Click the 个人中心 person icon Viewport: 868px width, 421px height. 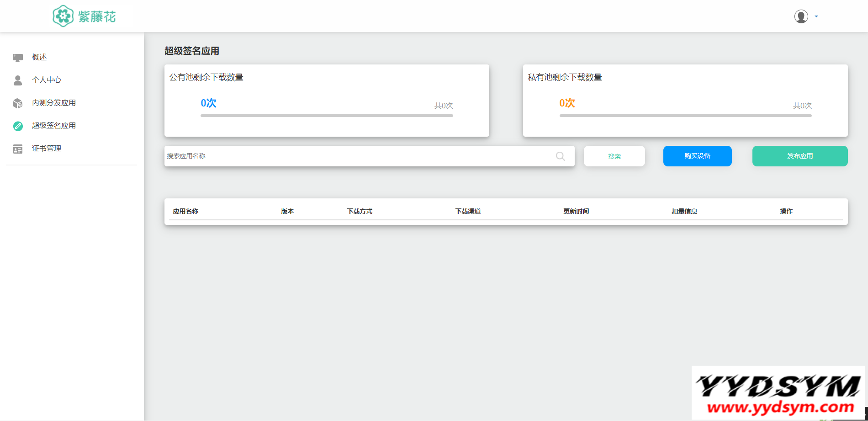(18, 80)
